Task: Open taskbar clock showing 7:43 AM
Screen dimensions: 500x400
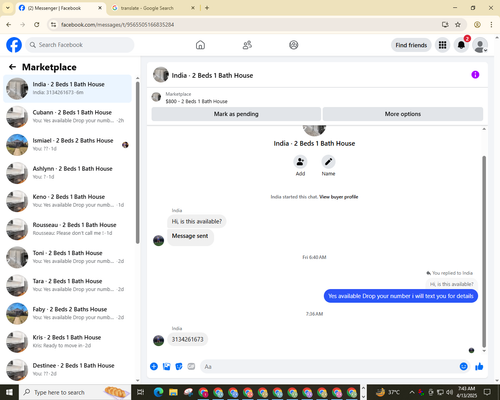Action: pos(467,392)
